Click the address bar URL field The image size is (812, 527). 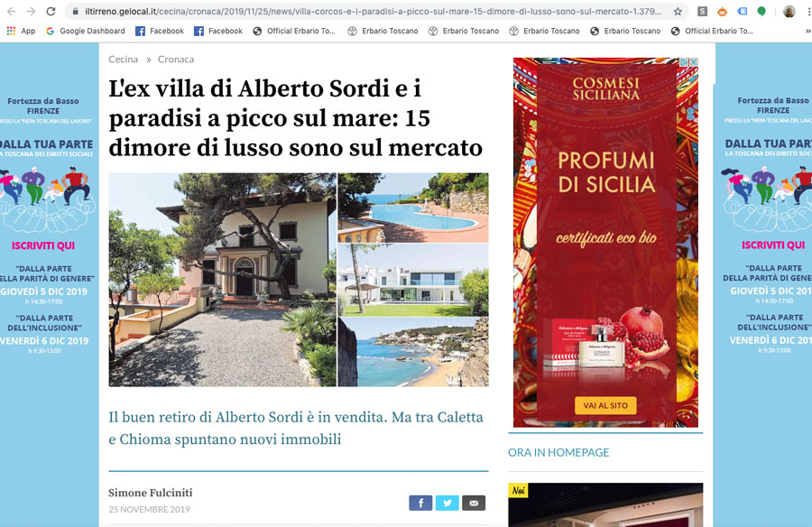373,11
